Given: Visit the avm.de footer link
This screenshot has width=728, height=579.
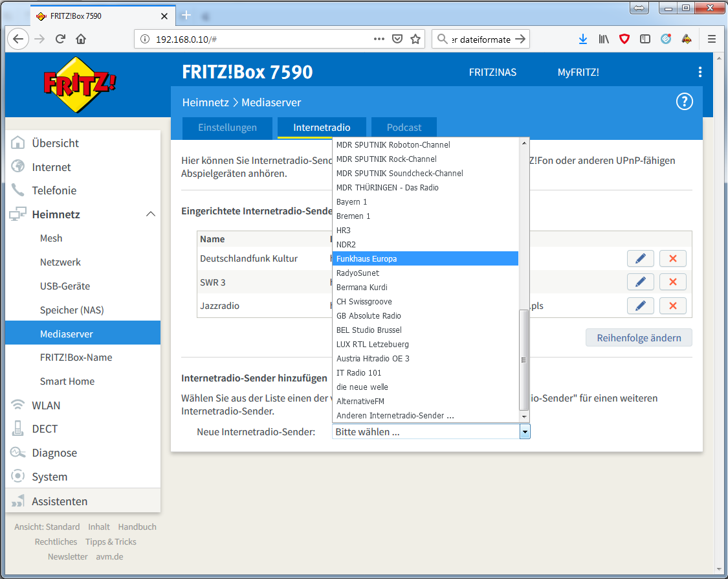Looking at the screenshot, I should [109, 557].
